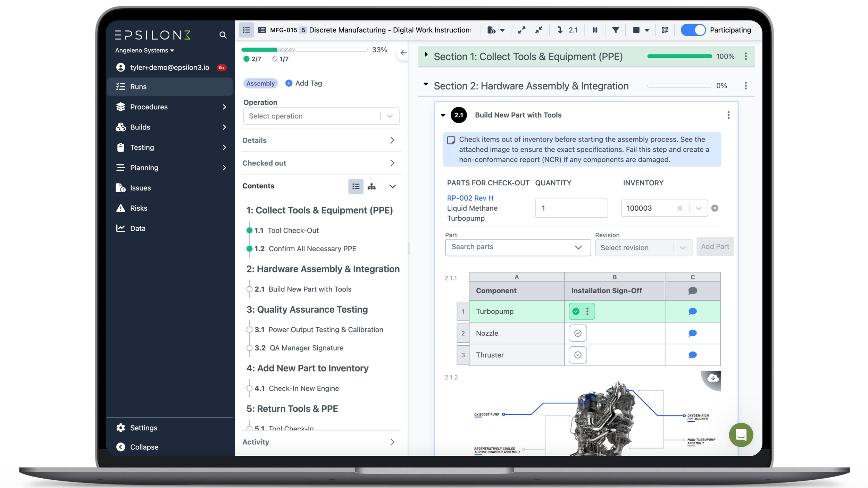Switch Contents to tree hierarchy view icon
The image size is (868, 488).
372,186
